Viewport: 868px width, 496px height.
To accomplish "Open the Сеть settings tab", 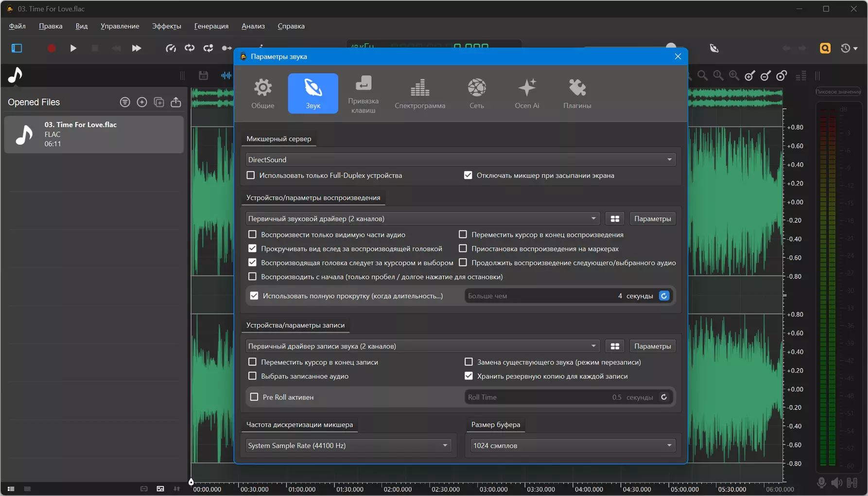I will pos(477,93).
